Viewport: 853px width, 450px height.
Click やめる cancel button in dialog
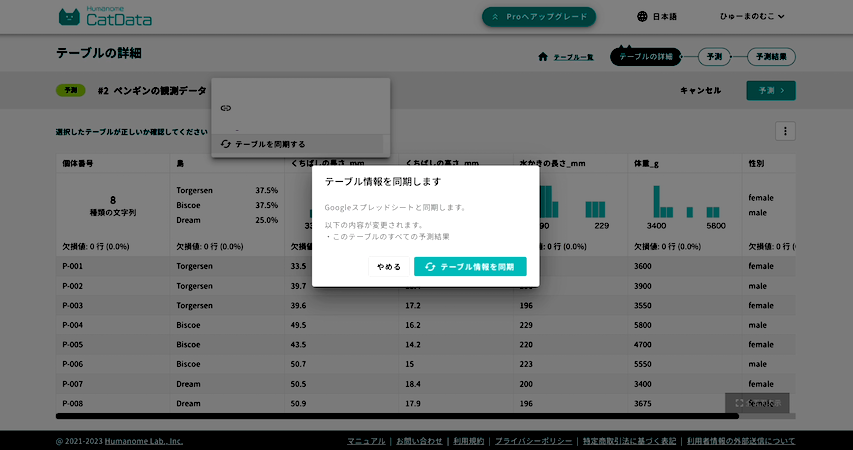tap(388, 267)
